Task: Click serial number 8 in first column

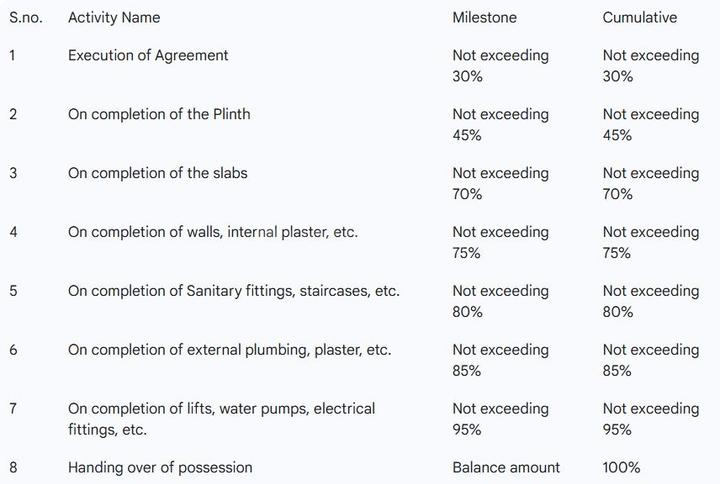Action: pyautogui.click(x=13, y=467)
